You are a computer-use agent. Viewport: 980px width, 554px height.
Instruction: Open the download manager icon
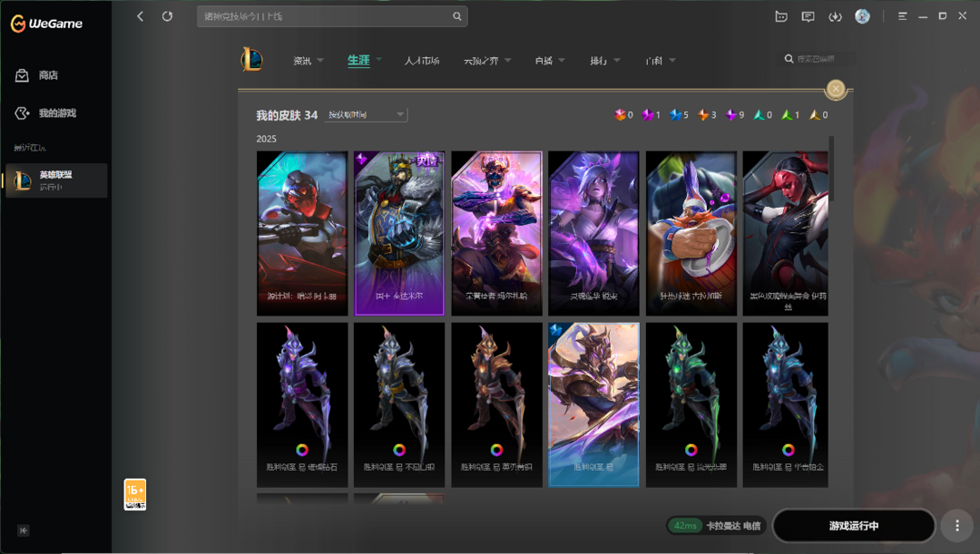click(x=835, y=17)
